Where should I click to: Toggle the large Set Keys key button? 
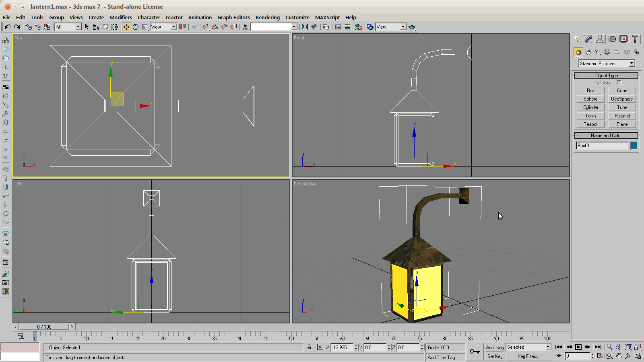[x=475, y=352]
